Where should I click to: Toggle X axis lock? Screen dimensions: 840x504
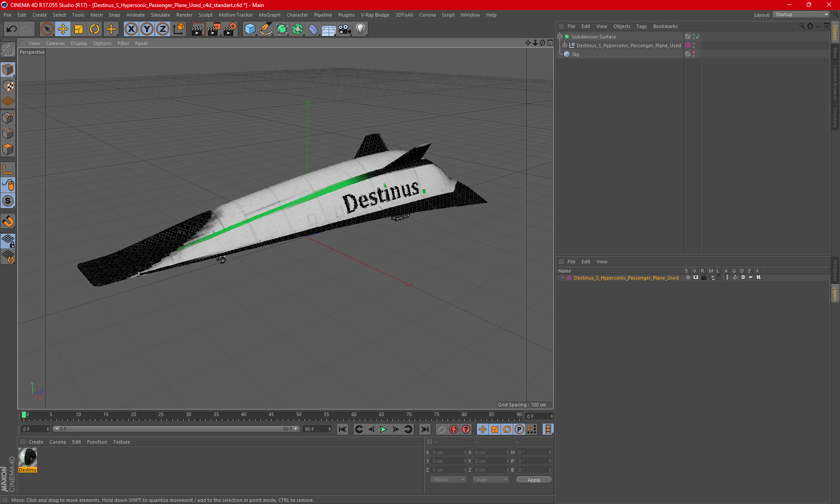tap(131, 29)
